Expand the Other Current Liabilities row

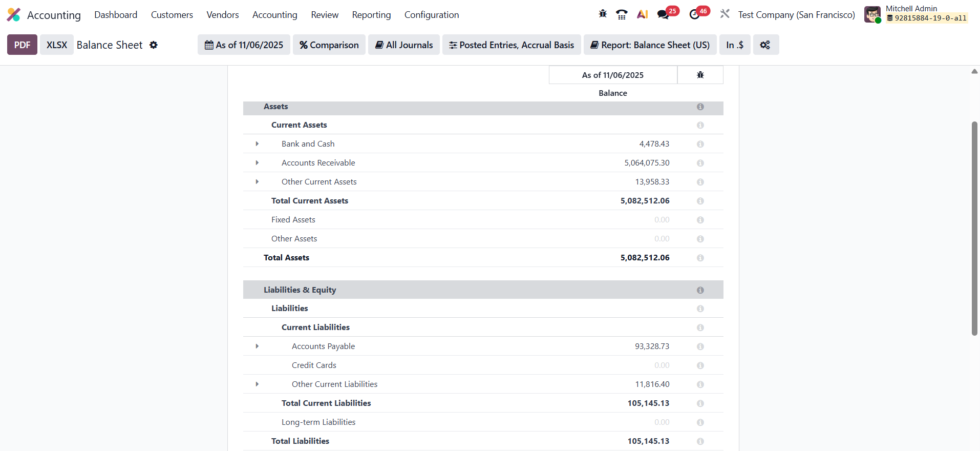(257, 384)
